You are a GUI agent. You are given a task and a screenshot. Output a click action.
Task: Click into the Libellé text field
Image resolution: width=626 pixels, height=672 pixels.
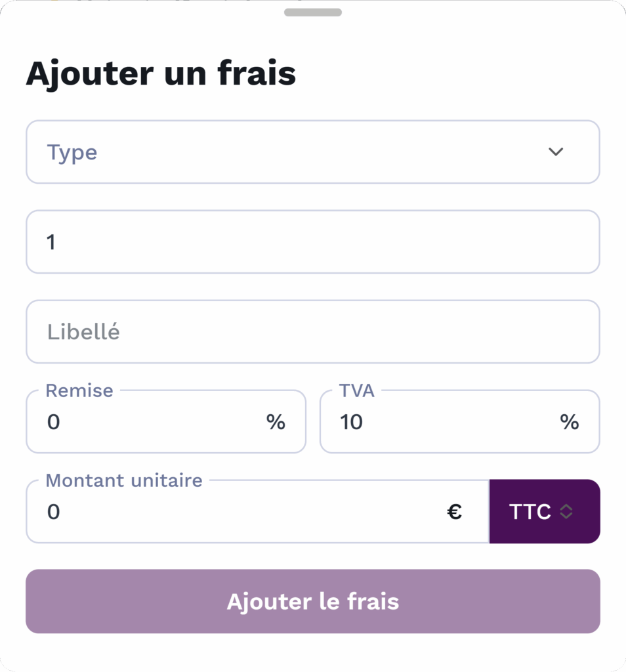pyautogui.click(x=312, y=332)
